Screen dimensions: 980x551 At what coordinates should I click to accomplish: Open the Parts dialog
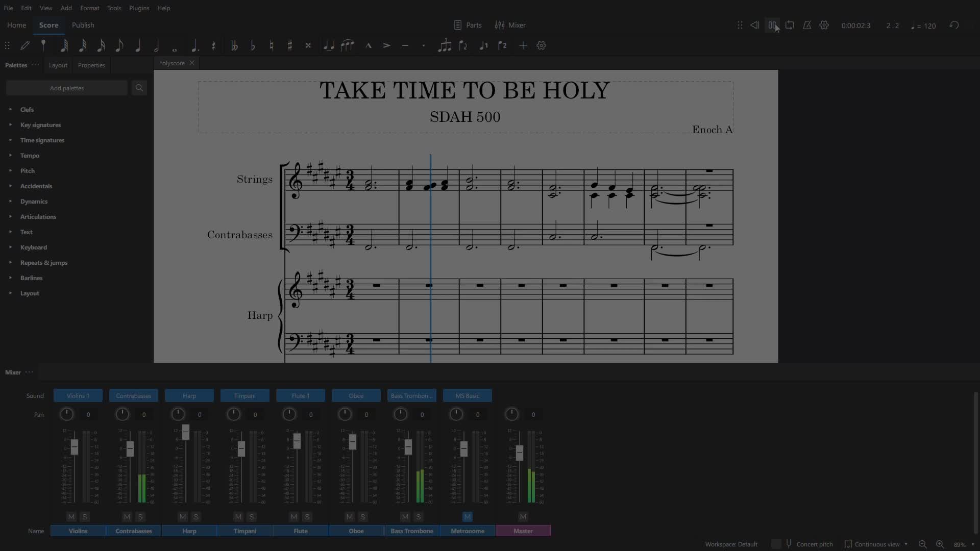click(x=468, y=25)
